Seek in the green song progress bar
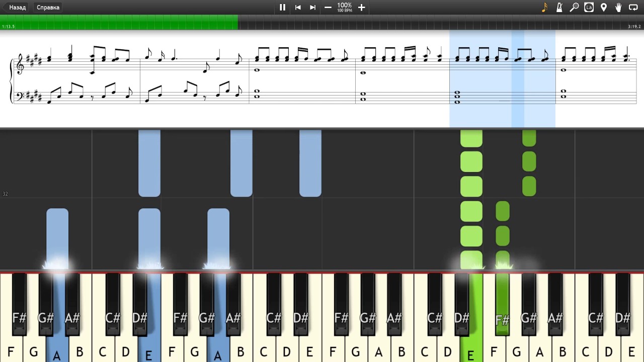Image resolution: width=644 pixels, height=362 pixels. (119, 22)
